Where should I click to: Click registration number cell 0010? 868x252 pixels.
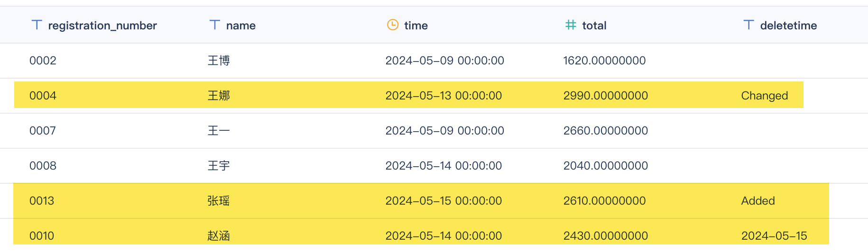[42, 236]
